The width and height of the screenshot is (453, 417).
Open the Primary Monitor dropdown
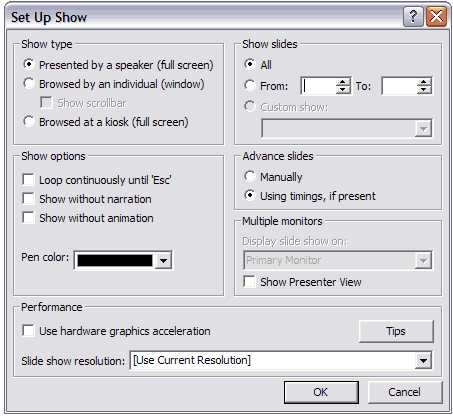tap(423, 260)
